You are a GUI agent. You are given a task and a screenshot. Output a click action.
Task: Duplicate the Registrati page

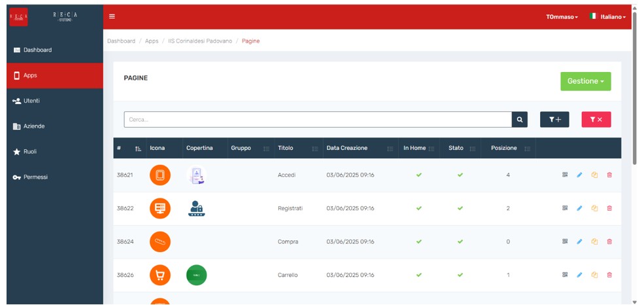pos(594,208)
